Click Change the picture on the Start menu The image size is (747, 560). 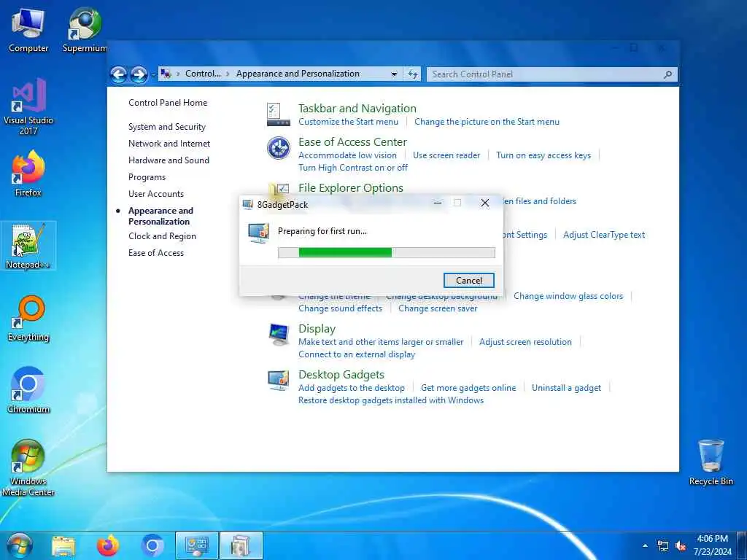click(x=487, y=122)
